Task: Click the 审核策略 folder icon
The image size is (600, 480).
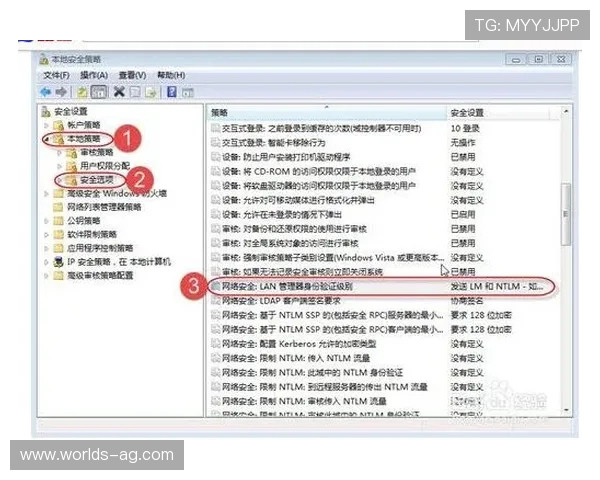Action: point(72,153)
